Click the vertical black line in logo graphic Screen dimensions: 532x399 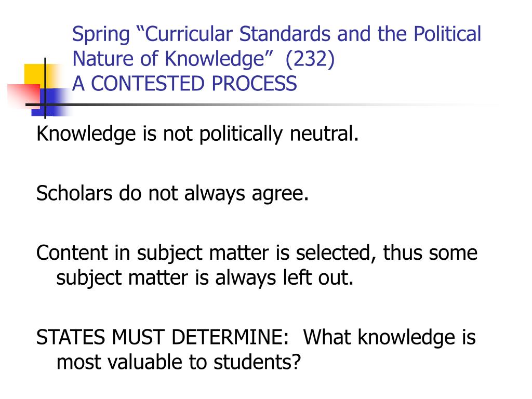(x=45, y=88)
